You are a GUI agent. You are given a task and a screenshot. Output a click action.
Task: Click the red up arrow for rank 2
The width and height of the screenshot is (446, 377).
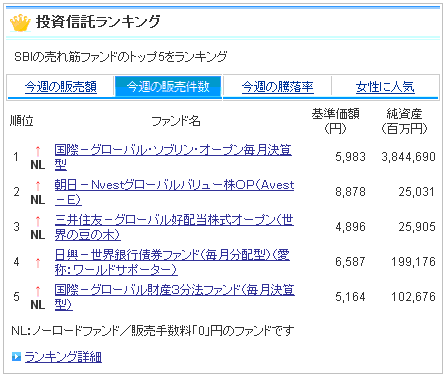point(38,186)
